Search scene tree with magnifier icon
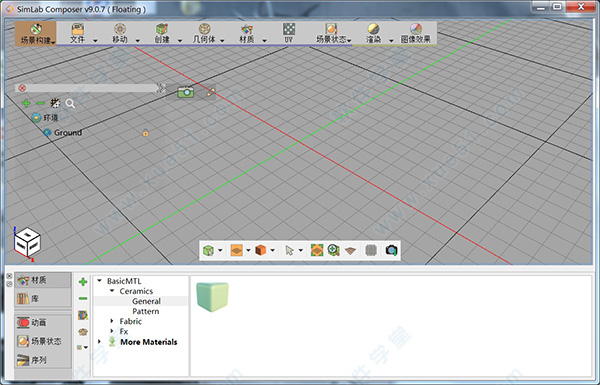 click(x=70, y=103)
